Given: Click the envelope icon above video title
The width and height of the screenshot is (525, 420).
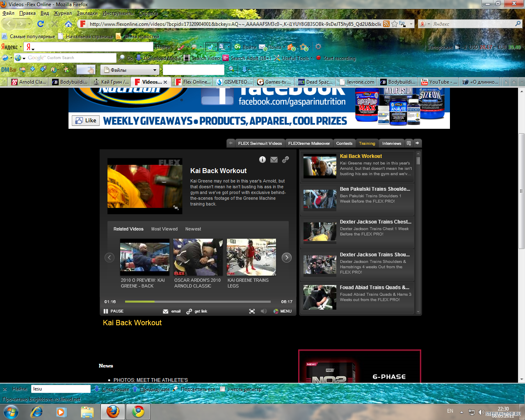Looking at the screenshot, I should point(274,160).
